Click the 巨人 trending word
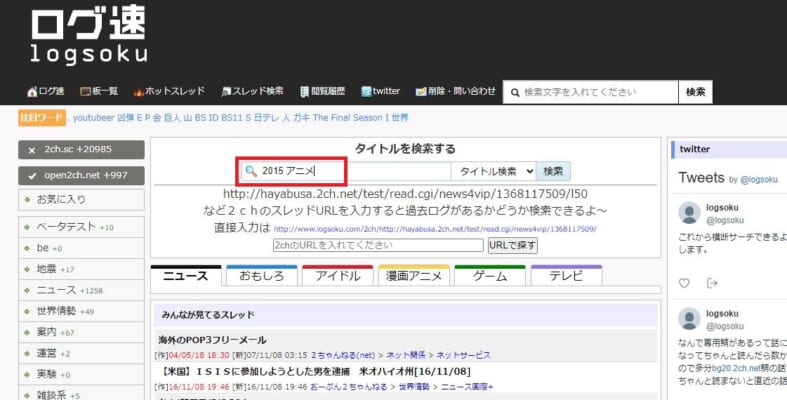Viewport: 787px width, 400px height. 172,118
